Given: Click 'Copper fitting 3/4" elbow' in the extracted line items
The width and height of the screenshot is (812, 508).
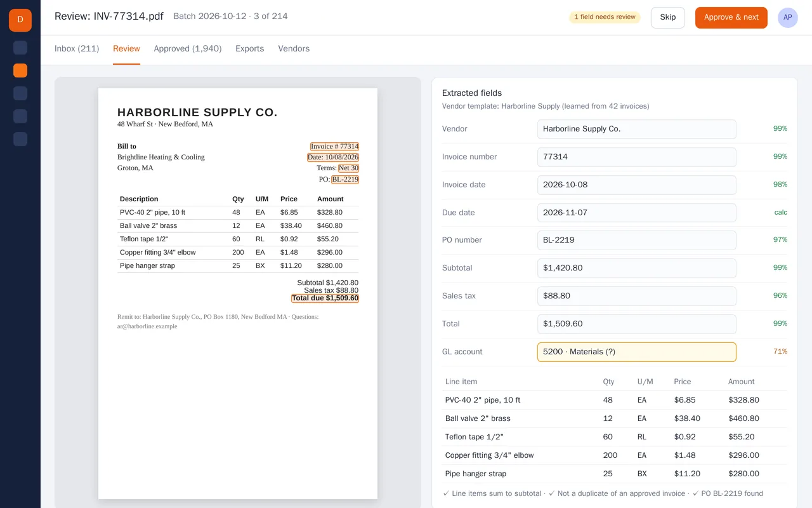Looking at the screenshot, I should coord(490,455).
